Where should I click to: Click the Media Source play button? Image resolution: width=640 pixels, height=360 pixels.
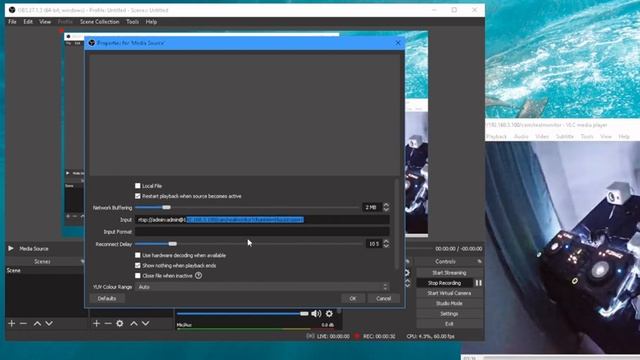[11, 249]
